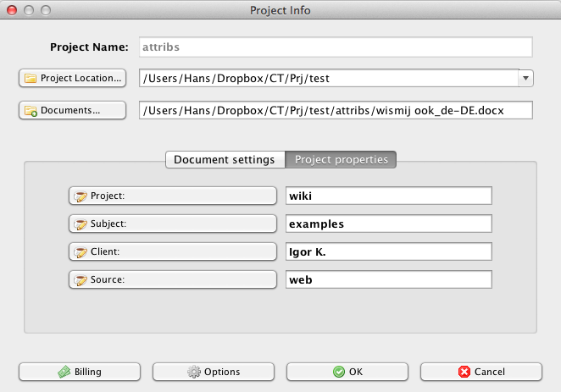Switch to the Document settings tab

[224, 159]
